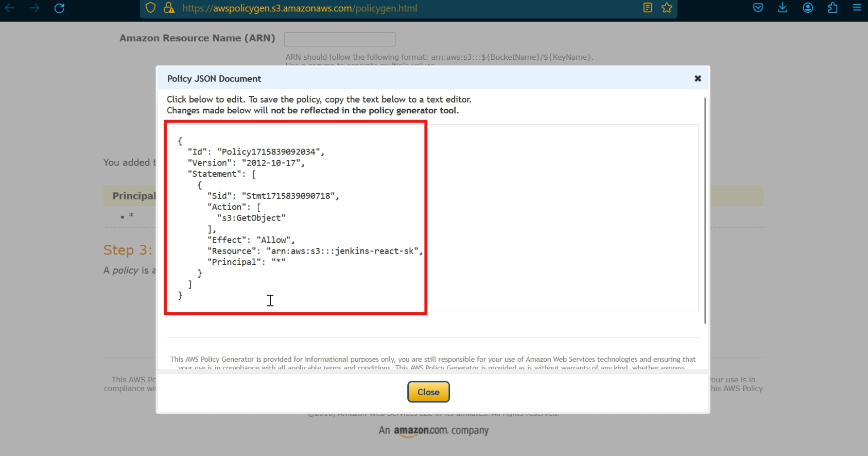The image size is (868, 456).
Task: Click the Amazon Resource Name (ARN) label
Action: click(197, 38)
